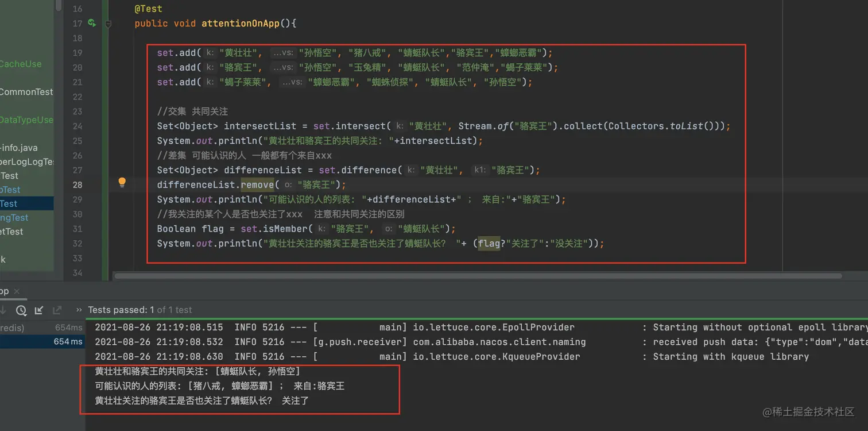Click line number 28 in the gutter
Viewport: 868px width, 431px height.
pyautogui.click(x=77, y=184)
